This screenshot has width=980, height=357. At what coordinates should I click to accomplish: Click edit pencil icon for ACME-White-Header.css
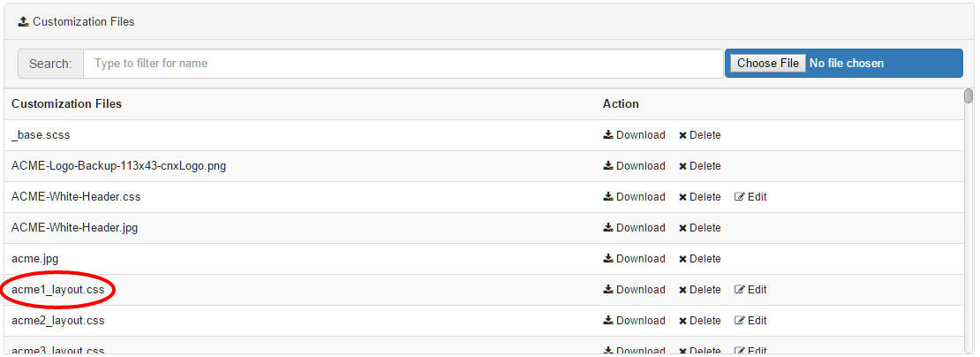point(740,197)
